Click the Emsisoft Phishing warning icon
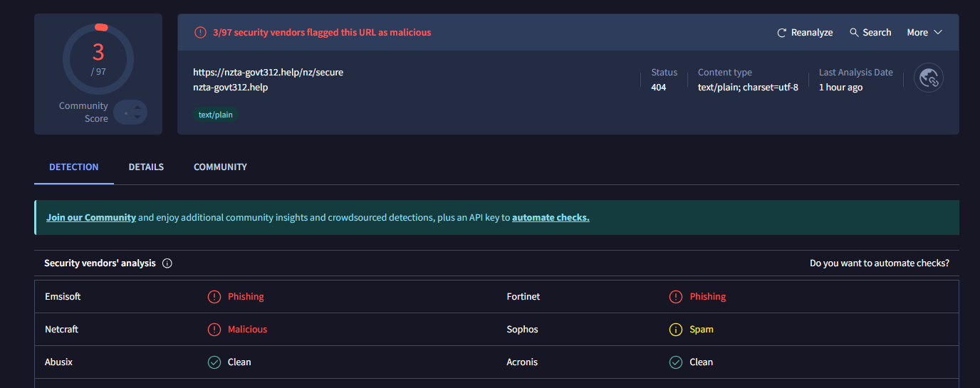 [214, 297]
